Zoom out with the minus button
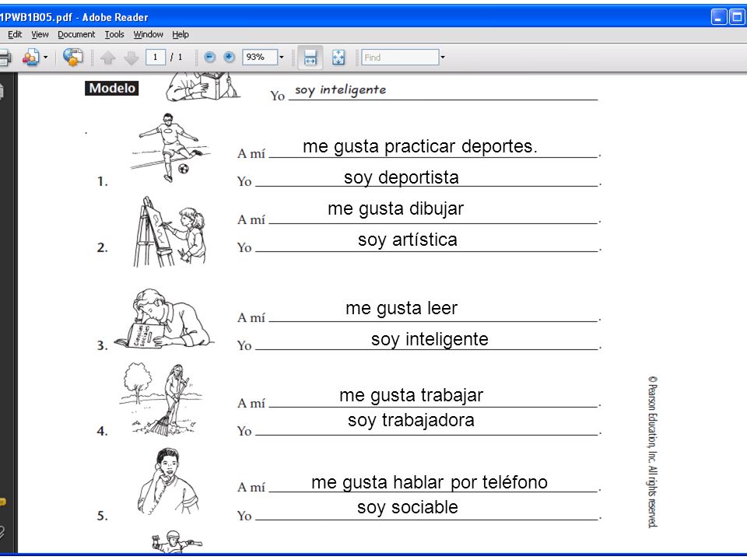 click(x=209, y=57)
